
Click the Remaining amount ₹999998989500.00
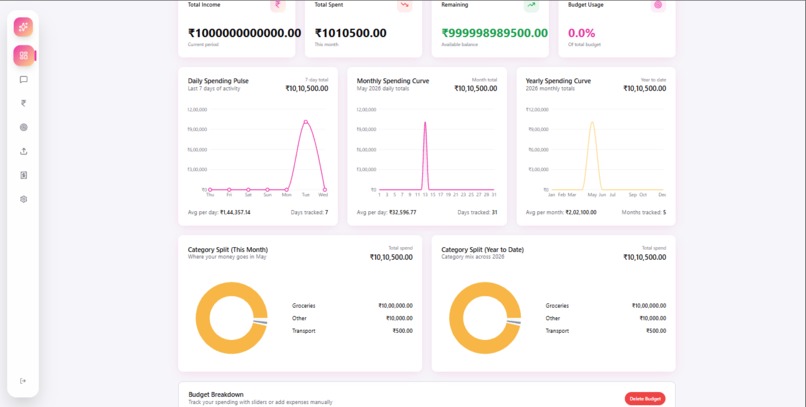494,33
